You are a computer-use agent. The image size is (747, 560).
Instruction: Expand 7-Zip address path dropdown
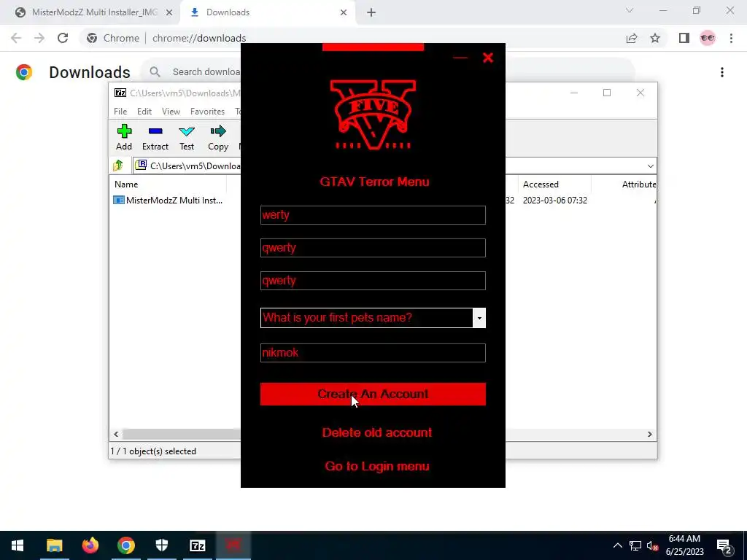point(650,166)
